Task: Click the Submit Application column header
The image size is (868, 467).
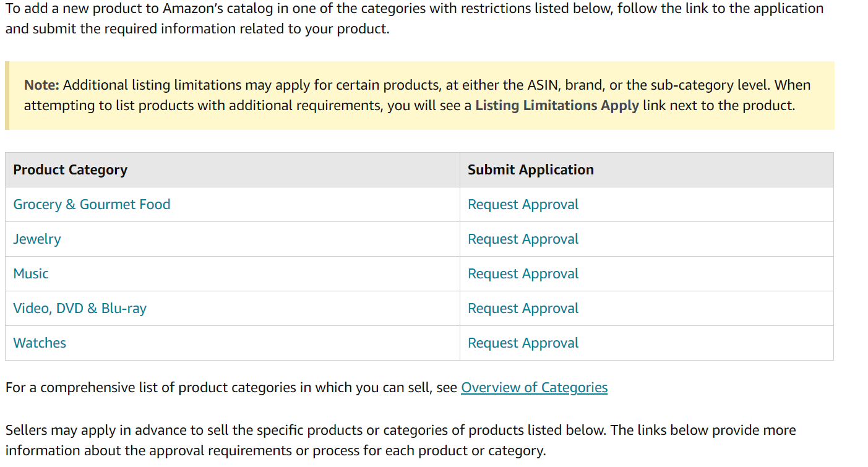Action: (530, 170)
